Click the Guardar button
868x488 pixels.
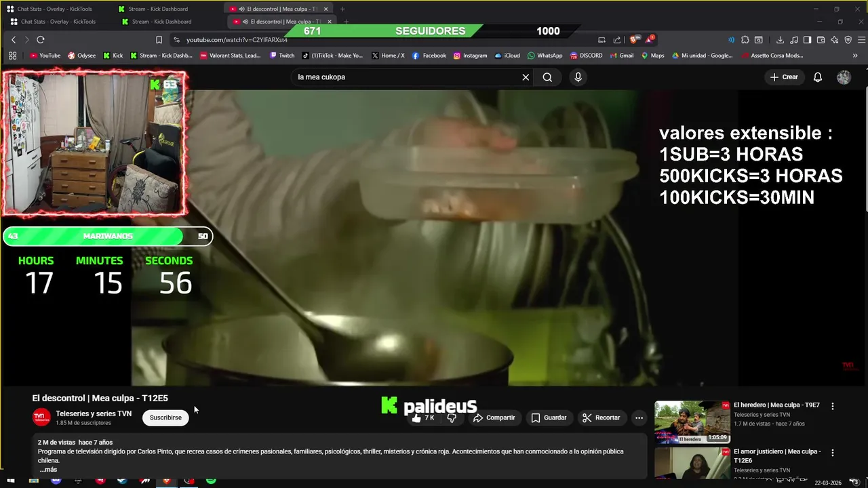click(x=549, y=418)
